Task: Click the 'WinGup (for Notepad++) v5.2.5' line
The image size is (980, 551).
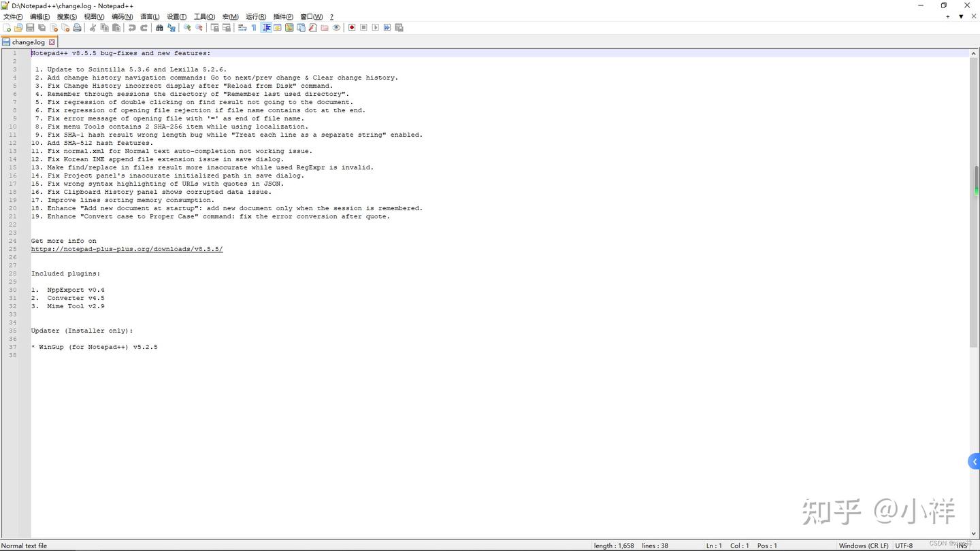Action: (94, 347)
